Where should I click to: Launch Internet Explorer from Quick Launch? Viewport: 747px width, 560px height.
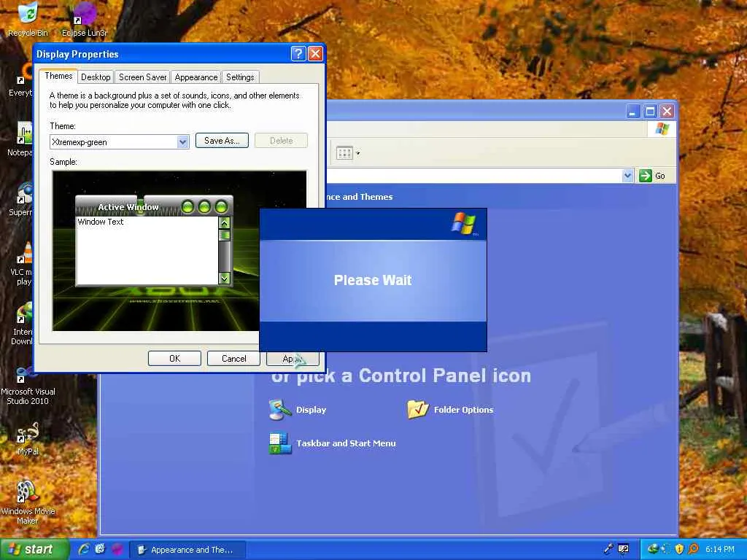[x=84, y=549]
